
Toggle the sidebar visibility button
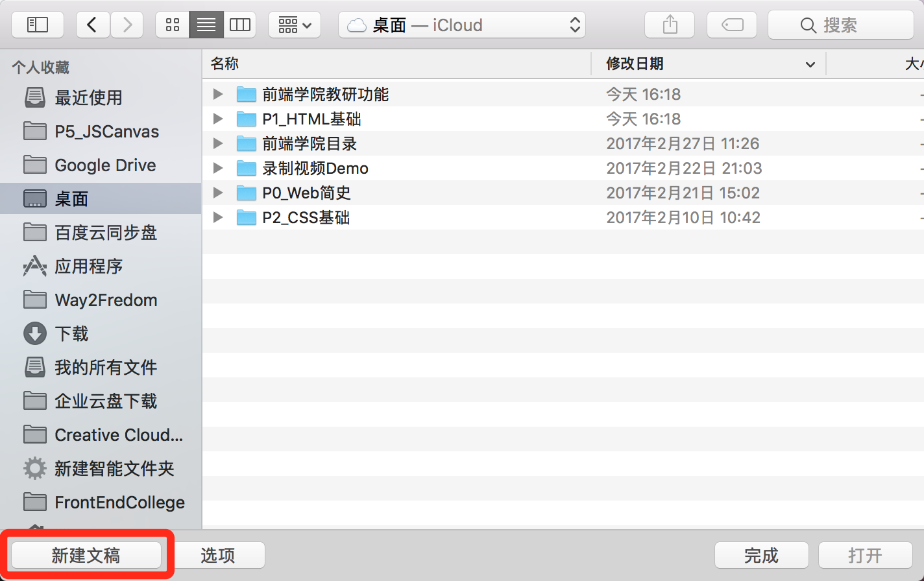38,25
